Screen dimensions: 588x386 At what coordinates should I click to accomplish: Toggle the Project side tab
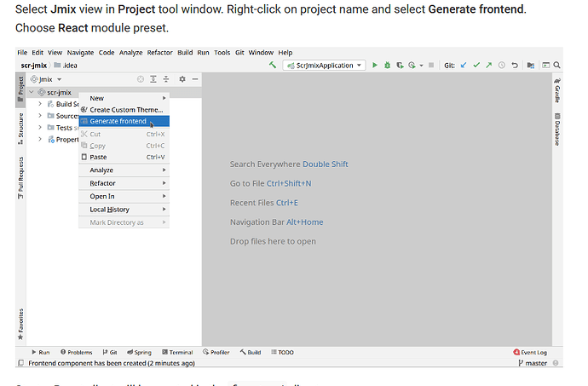[20, 89]
